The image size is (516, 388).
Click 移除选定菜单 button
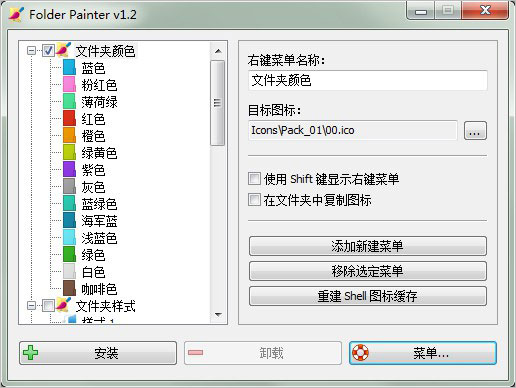point(368,271)
